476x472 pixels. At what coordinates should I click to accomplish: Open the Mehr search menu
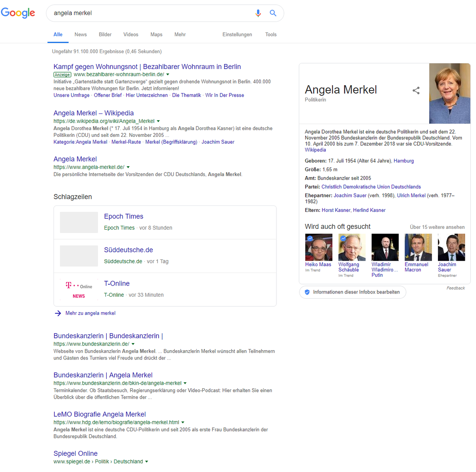click(180, 35)
